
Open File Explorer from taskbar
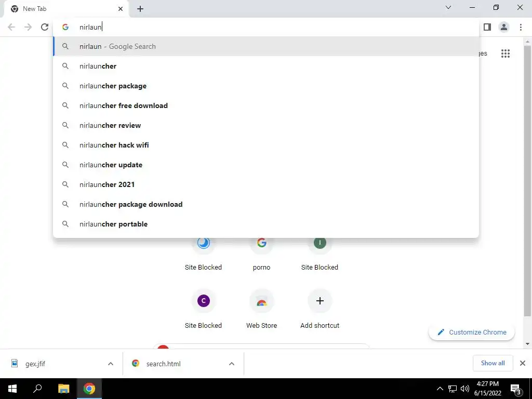[63, 389]
